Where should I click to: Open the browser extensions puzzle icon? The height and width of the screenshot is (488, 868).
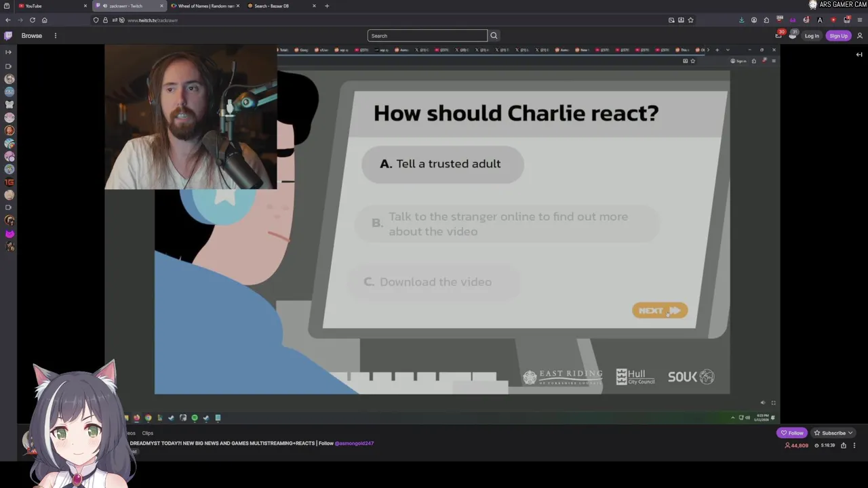(766, 20)
